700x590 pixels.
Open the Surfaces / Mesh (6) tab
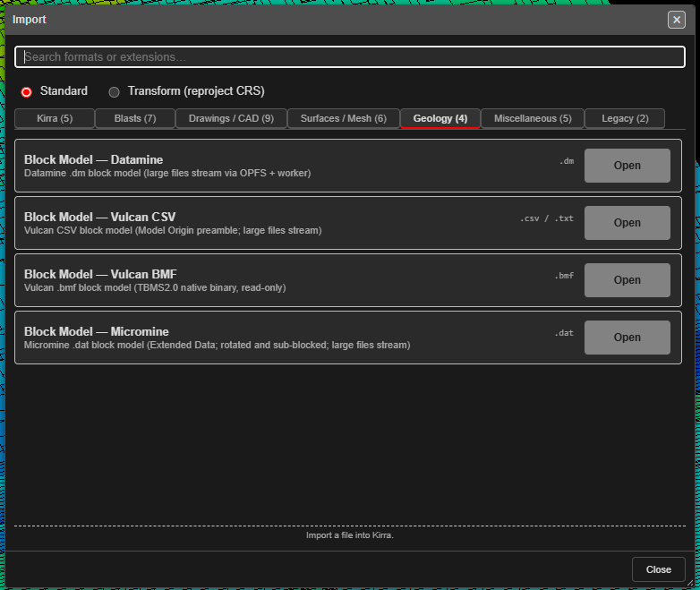pos(344,118)
